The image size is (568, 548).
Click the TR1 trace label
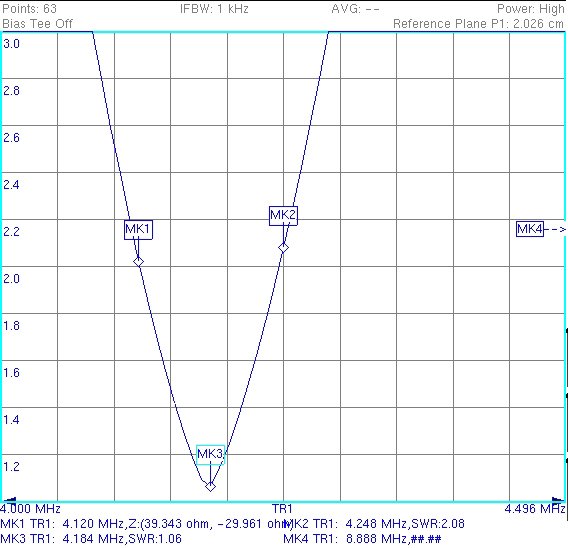pyautogui.click(x=283, y=509)
